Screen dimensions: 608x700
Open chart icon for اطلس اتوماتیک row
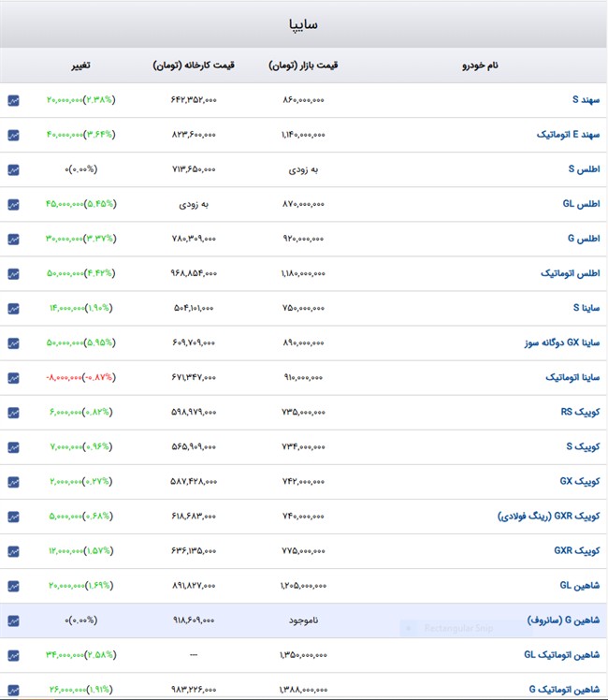[x=13, y=273]
